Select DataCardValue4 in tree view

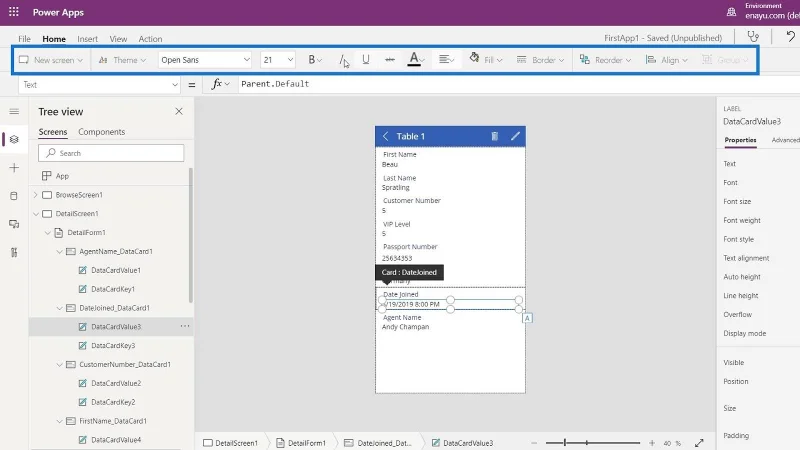(116, 440)
